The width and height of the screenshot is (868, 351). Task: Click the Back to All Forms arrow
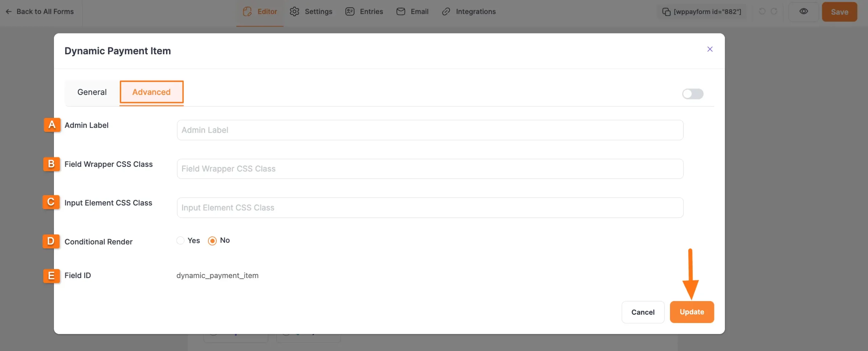(x=9, y=12)
